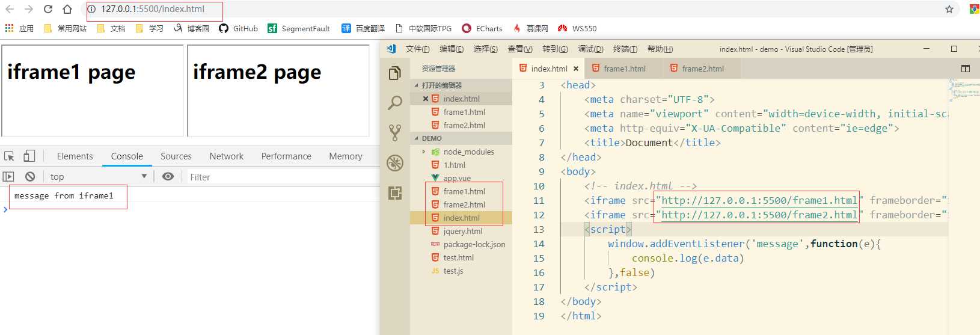Follow the frame1.html URL link on line 11
Viewport: 980px width, 335px height.
point(759,200)
